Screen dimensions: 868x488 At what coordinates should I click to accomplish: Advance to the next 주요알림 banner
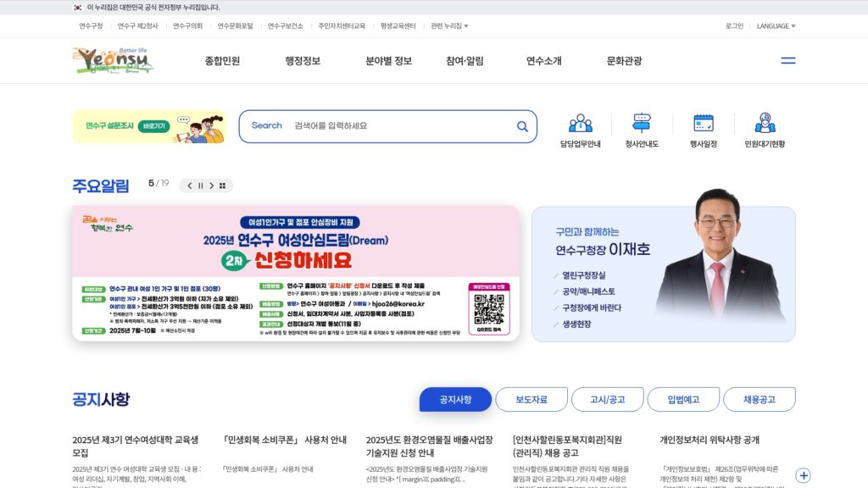pyautogui.click(x=211, y=186)
